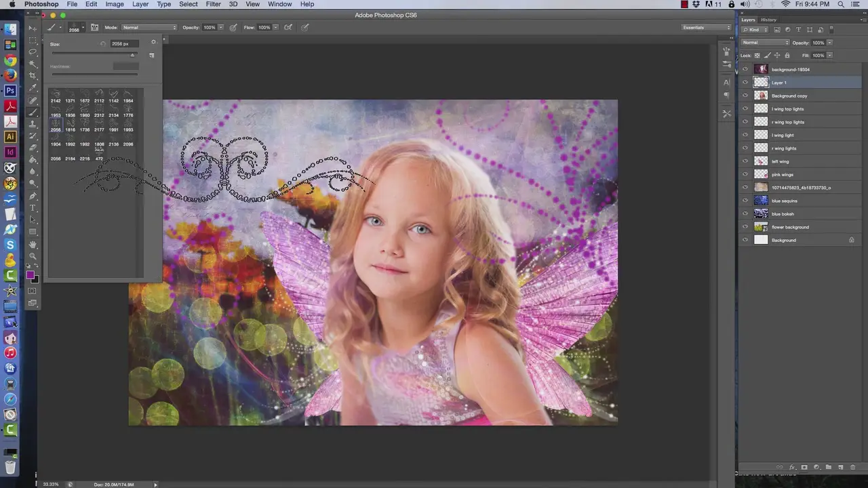This screenshot has width=868, height=488.
Task: Open the Window menu
Action: tap(279, 4)
